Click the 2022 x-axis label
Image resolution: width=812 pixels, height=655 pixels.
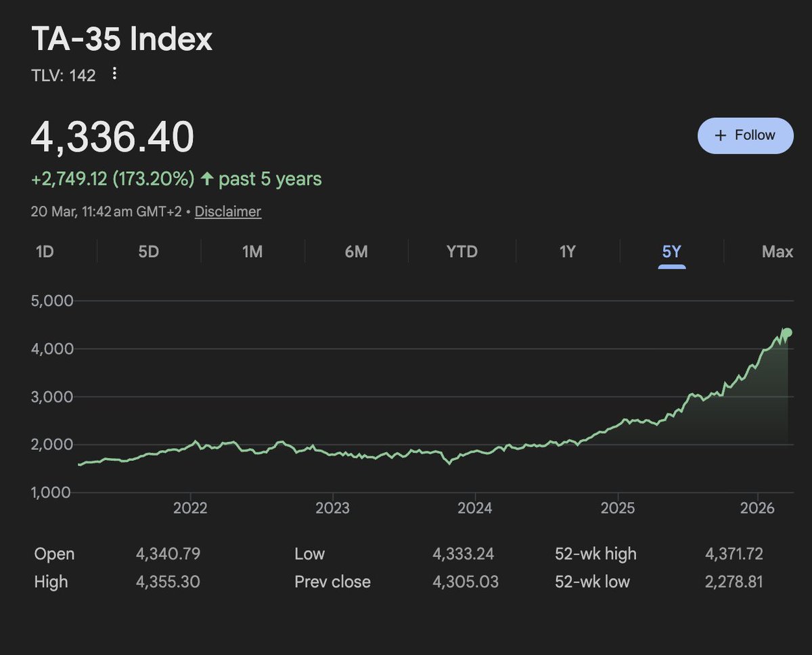click(x=190, y=508)
